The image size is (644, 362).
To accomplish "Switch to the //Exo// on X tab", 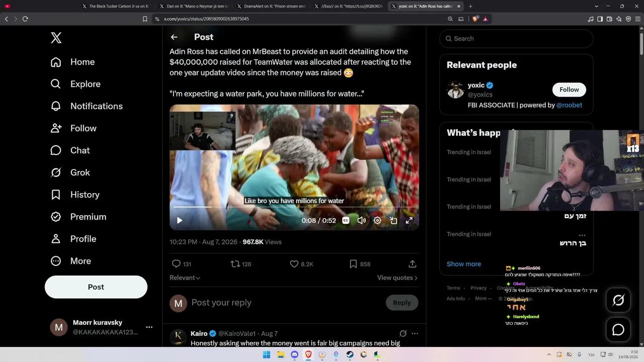I will pos(348,6).
